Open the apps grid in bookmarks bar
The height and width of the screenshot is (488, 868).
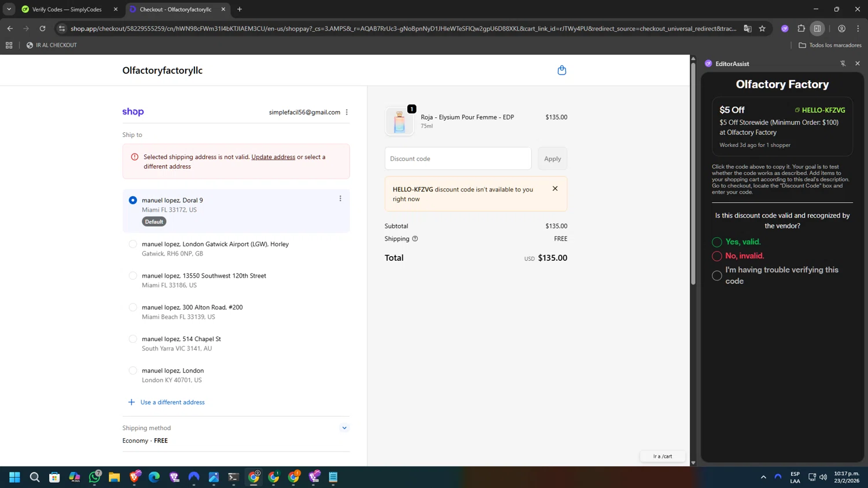point(9,45)
